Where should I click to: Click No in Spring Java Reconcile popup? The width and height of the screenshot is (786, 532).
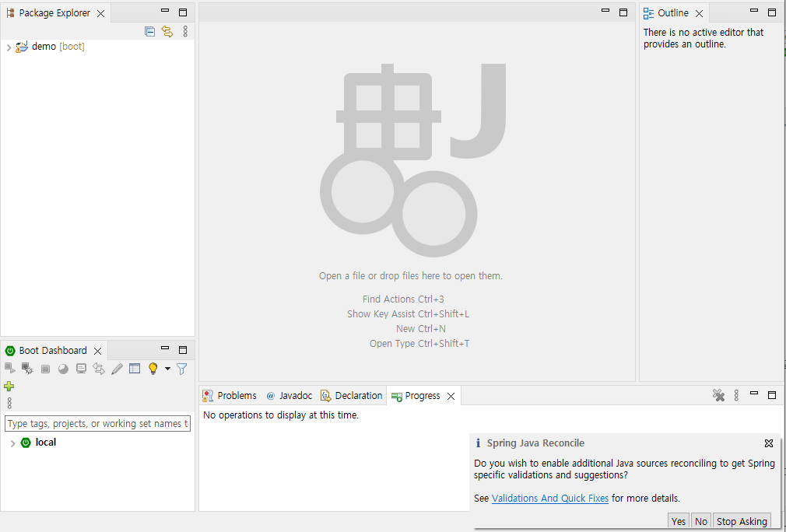(701, 521)
